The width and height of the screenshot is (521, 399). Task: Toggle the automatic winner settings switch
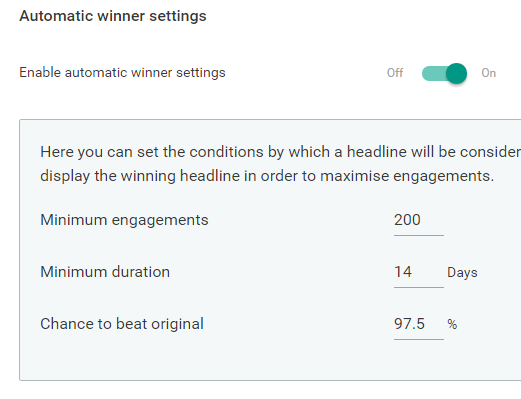(x=444, y=73)
